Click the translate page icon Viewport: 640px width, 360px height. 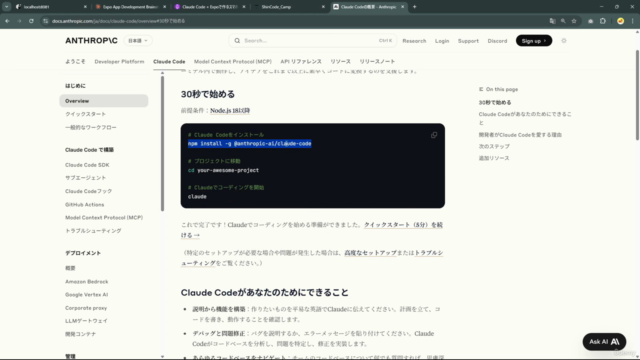[x=552, y=21]
